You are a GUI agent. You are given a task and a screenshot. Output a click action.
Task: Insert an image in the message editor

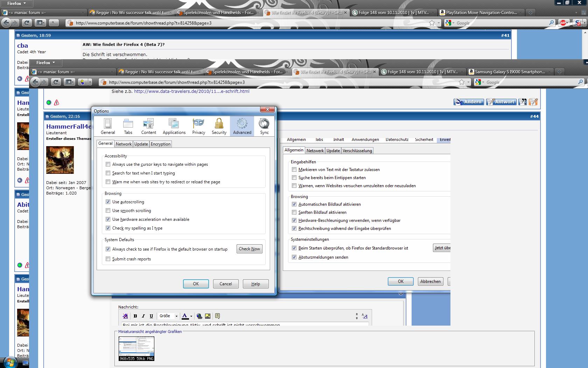208,316
